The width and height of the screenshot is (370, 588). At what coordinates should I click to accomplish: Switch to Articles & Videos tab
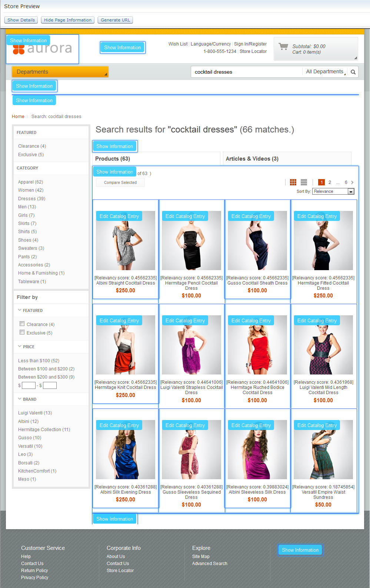[x=252, y=159]
